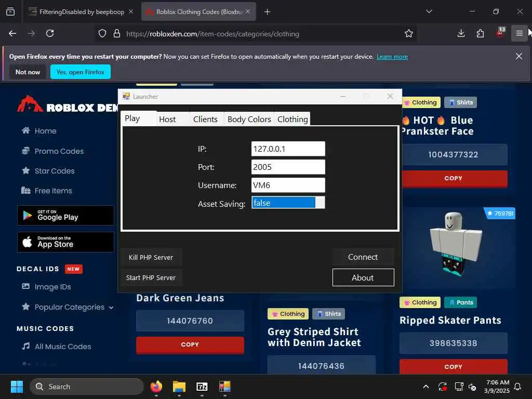Open Firefox from the taskbar

point(156,387)
